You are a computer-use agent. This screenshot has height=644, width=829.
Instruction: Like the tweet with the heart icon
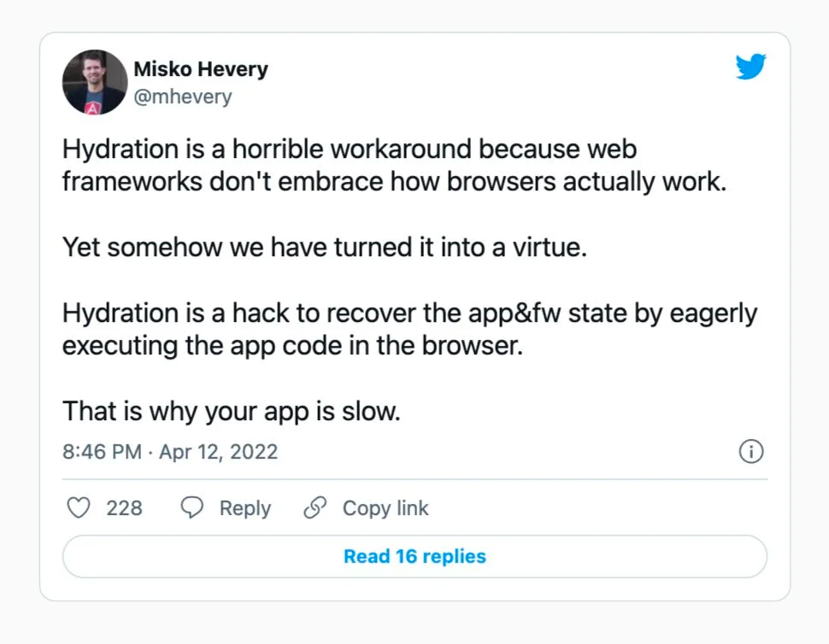click(79, 508)
